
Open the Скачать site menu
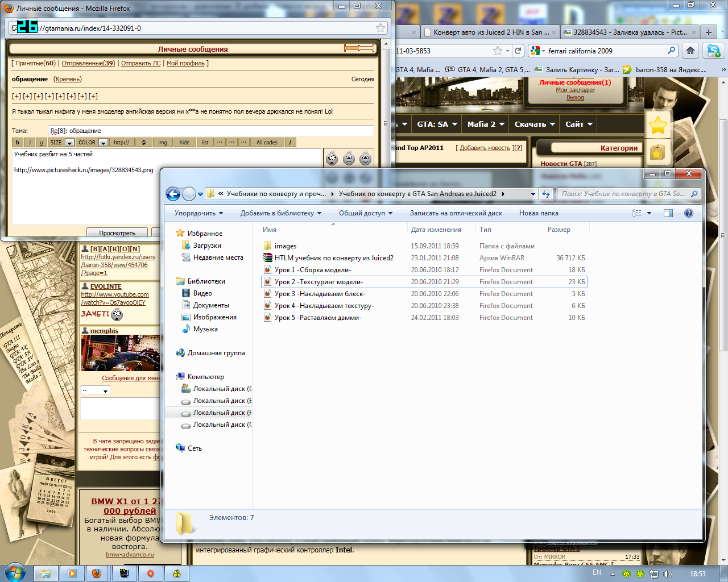[535, 124]
